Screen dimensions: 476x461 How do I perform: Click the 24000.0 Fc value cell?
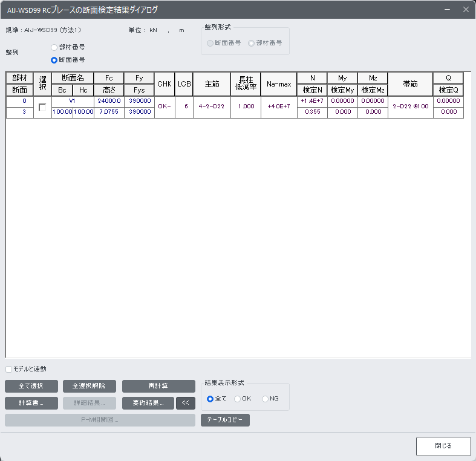(x=109, y=101)
